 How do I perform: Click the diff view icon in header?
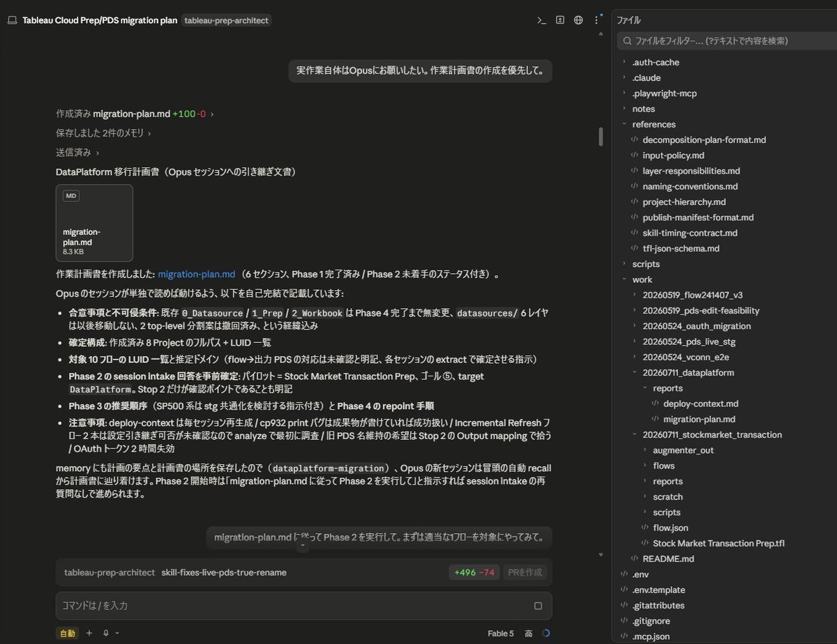[x=560, y=20]
